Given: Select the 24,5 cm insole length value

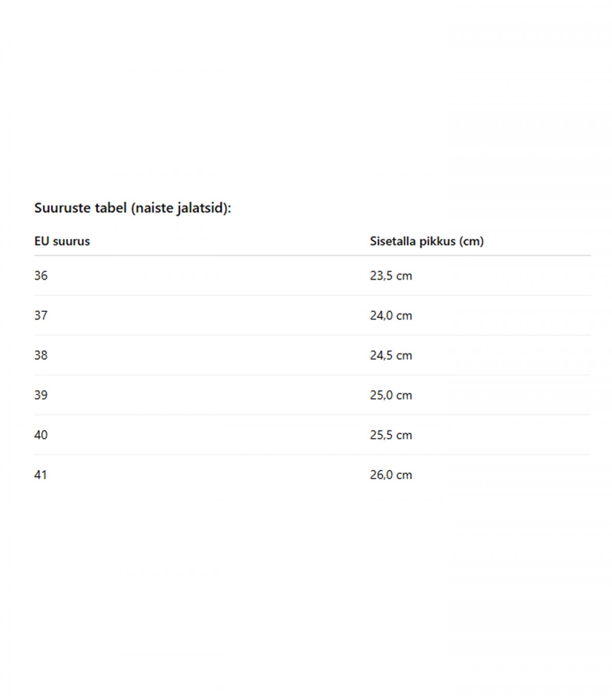Looking at the screenshot, I should coord(391,355).
